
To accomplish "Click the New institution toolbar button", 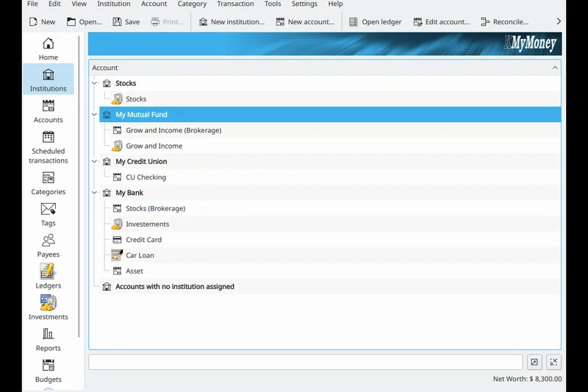I will tap(232, 22).
